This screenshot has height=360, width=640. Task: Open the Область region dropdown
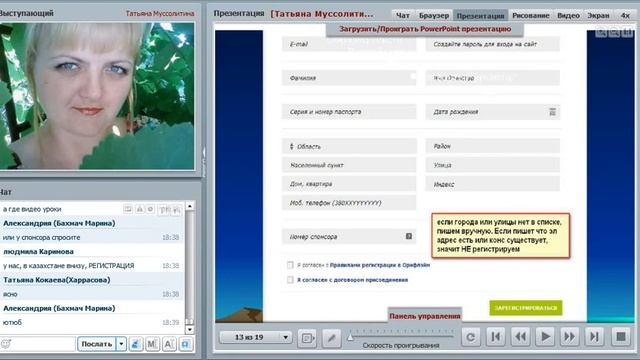point(349,146)
